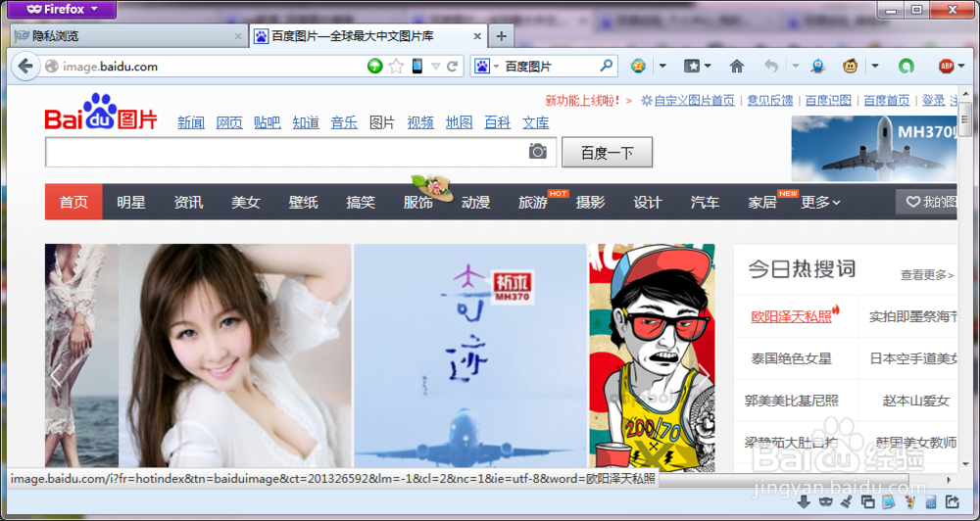Click the mobile phone icon in address bar

[416, 66]
